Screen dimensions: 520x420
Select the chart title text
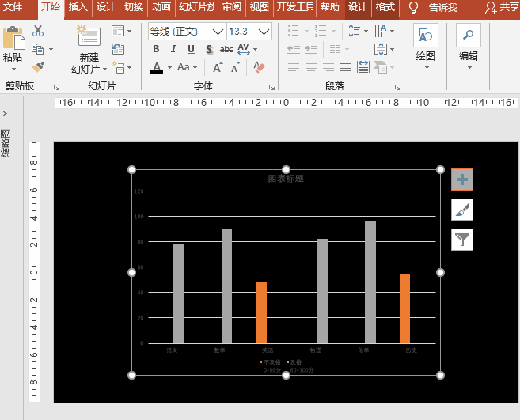coord(286,179)
